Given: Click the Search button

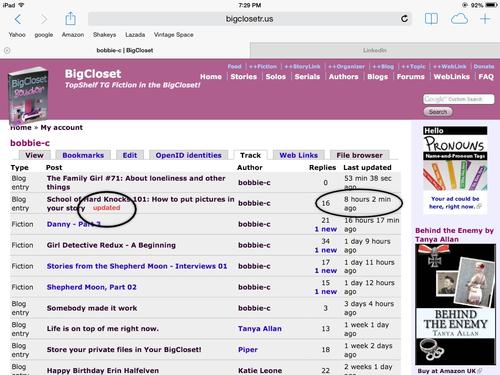Looking at the screenshot, I should pyautogui.click(x=438, y=112).
